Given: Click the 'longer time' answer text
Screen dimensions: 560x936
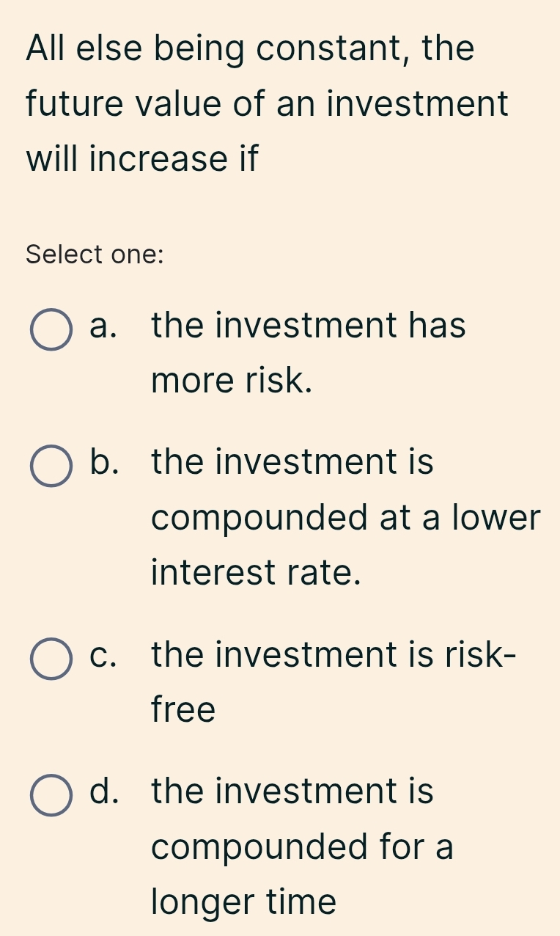Looking at the screenshot, I should click(x=244, y=902).
